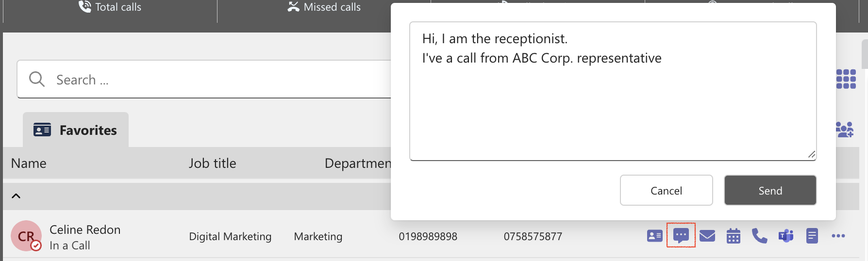Image resolution: width=868 pixels, height=261 pixels.
Task: Send the message to the contact
Action: pyautogui.click(x=770, y=191)
